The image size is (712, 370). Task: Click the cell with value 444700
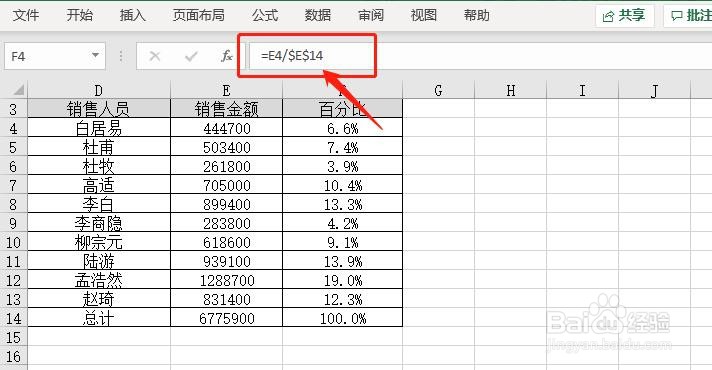227,128
